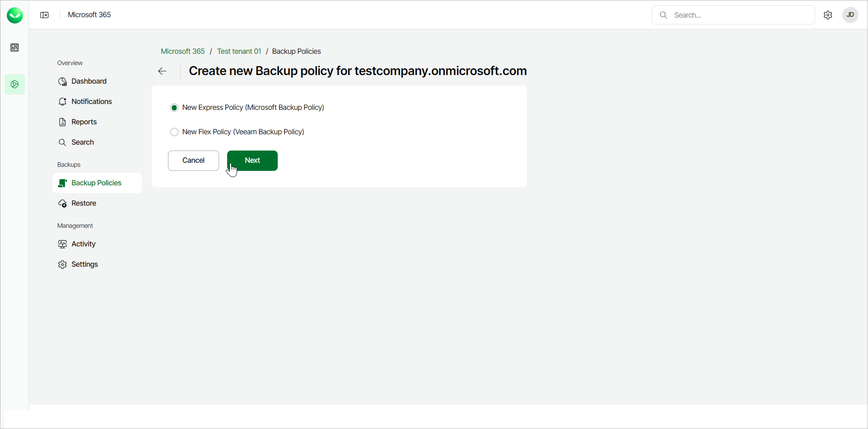Click the green Veeam logo icon
The image size is (868, 429).
point(15,15)
